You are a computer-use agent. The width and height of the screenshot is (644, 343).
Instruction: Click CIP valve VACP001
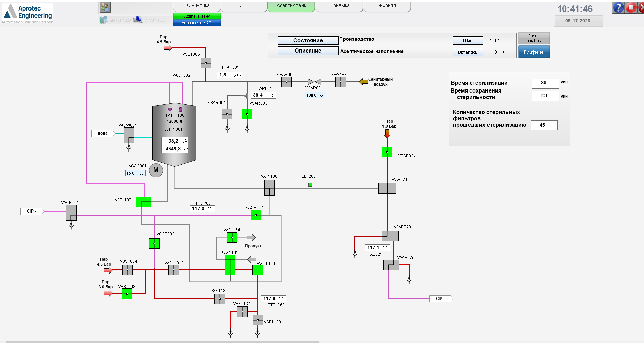click(x=71, y=213)
